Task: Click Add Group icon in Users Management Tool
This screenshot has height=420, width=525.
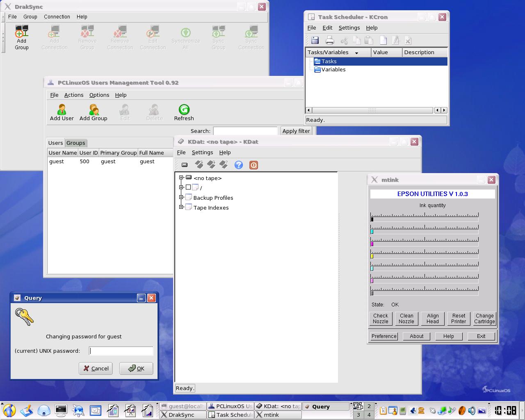Action: (94, 110)
